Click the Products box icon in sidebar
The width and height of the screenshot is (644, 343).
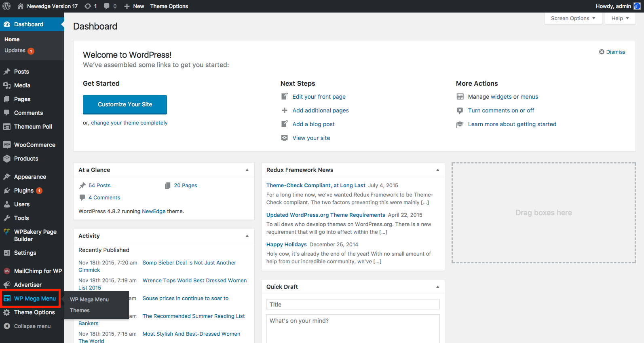point(7,159)
